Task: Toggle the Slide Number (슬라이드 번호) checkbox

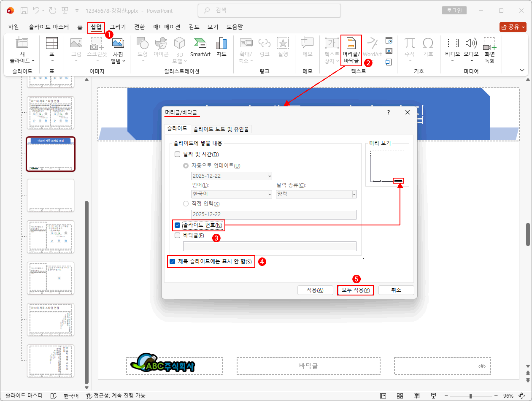Action: 178,225
